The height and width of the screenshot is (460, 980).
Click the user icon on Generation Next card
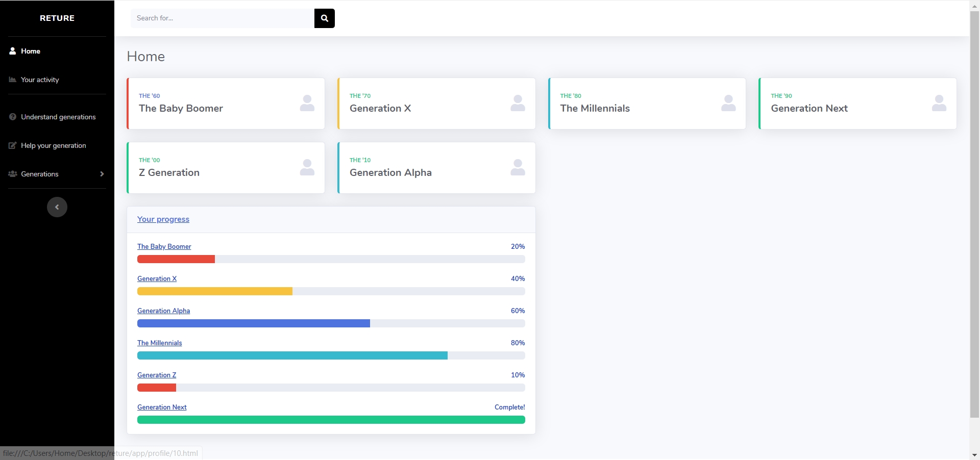pos(939,103)
